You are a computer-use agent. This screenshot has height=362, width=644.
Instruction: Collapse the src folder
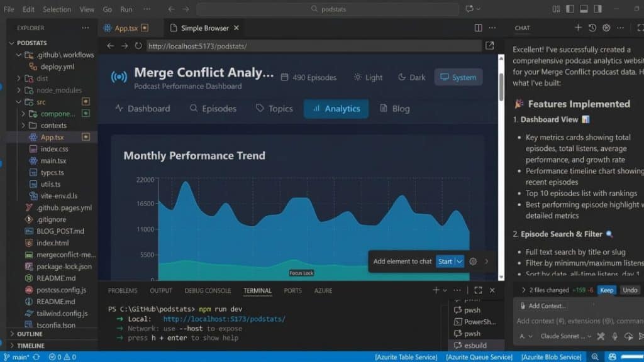[x=18, y=102]
